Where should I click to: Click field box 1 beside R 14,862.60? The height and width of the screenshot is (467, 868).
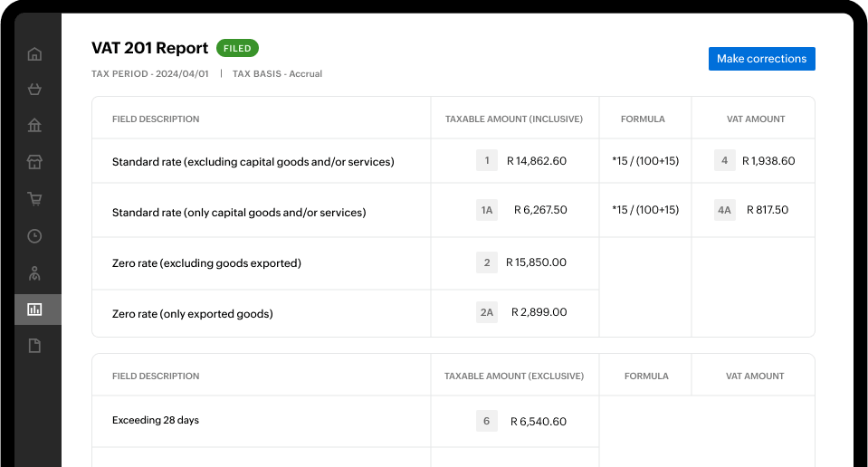tap(487, 161)
